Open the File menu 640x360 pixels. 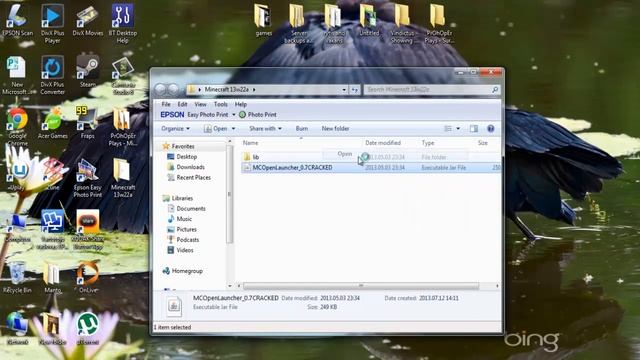[x=166, y=104]
